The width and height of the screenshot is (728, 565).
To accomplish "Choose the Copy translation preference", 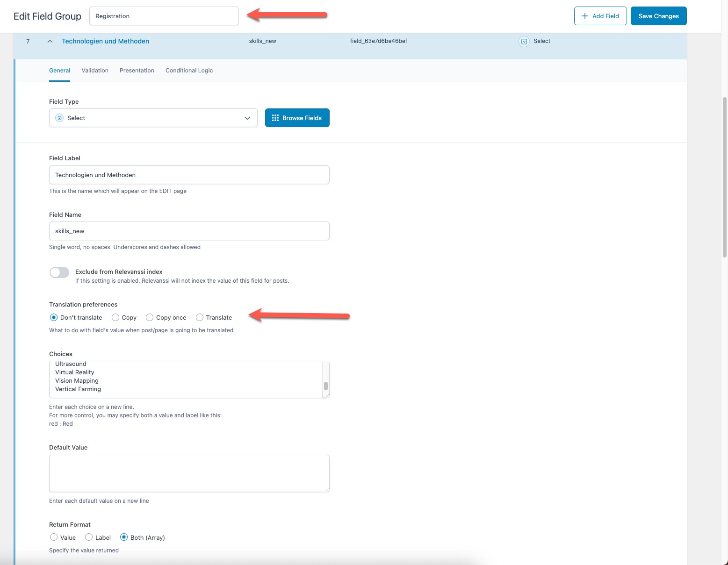I will pyautogui.click(x=115, y=317).
